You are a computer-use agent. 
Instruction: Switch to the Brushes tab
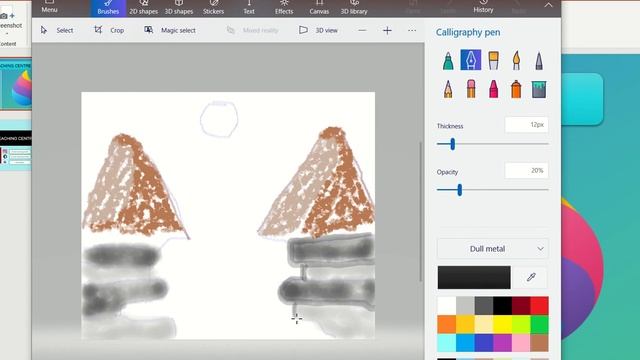(108, 8)
